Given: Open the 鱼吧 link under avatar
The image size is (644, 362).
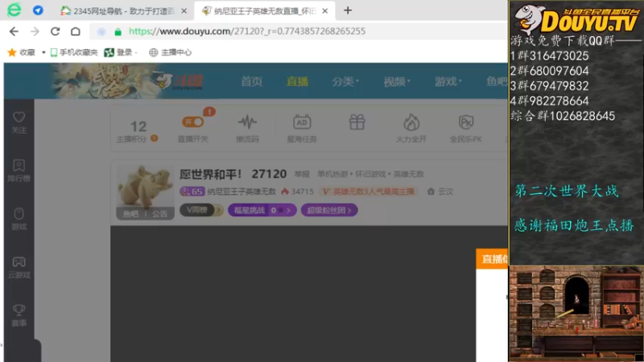Looking at the screenshot, I should coord(131,214).
